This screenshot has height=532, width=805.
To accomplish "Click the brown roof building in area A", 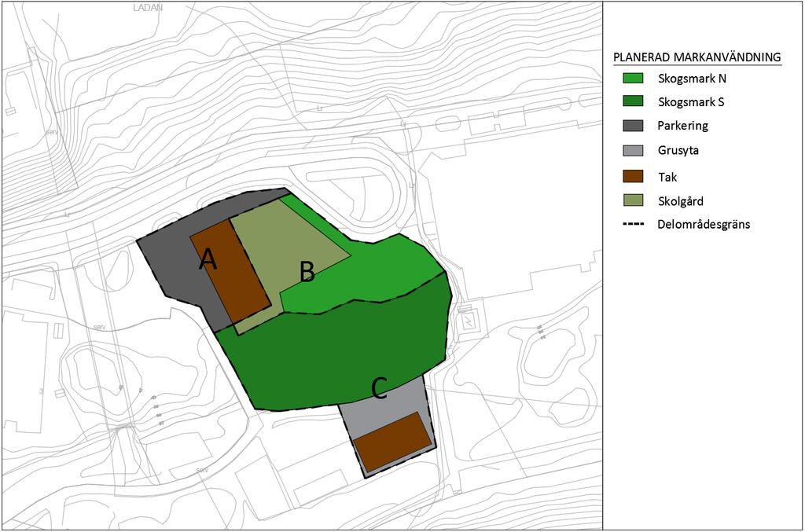I will coord(230,271).
